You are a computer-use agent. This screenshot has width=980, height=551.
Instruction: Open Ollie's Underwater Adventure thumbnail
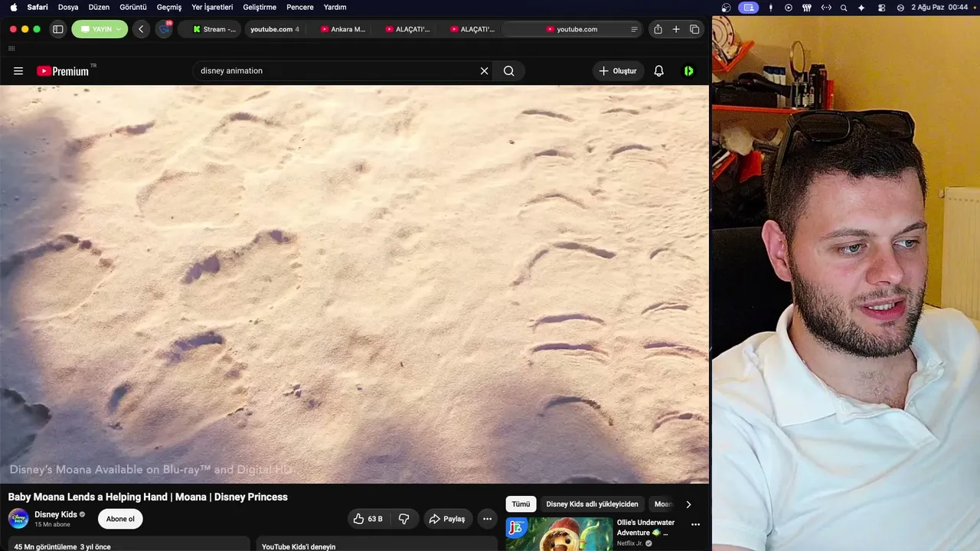click(x=559, y=534)
